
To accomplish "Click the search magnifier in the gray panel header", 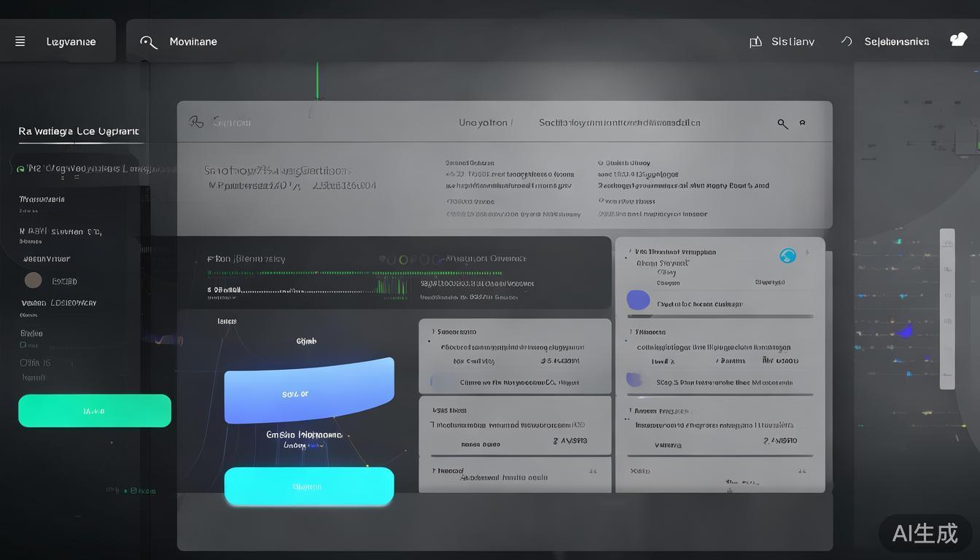I will (x=782, y=124).
